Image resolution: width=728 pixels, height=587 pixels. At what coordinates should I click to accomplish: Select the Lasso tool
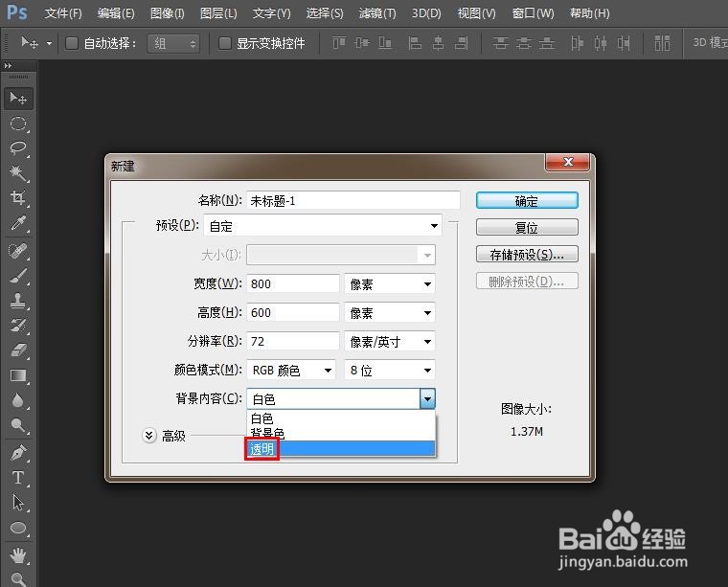[18, 148]
